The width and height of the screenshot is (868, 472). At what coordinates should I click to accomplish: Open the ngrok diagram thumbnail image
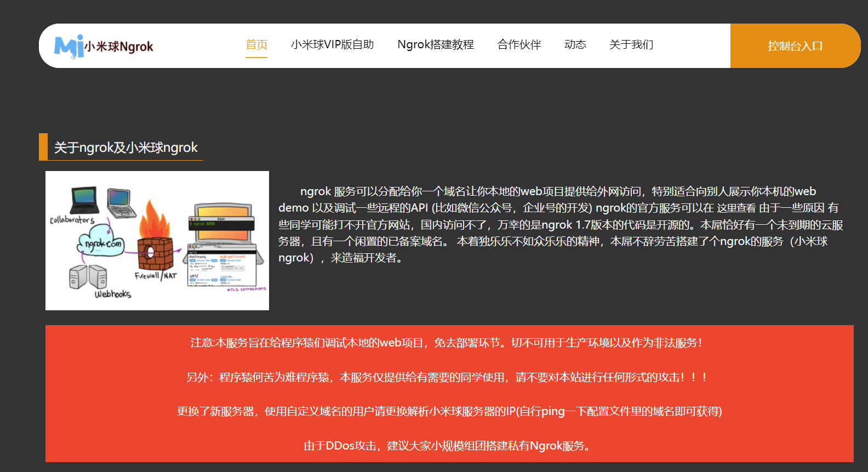[x=157, y=241]
